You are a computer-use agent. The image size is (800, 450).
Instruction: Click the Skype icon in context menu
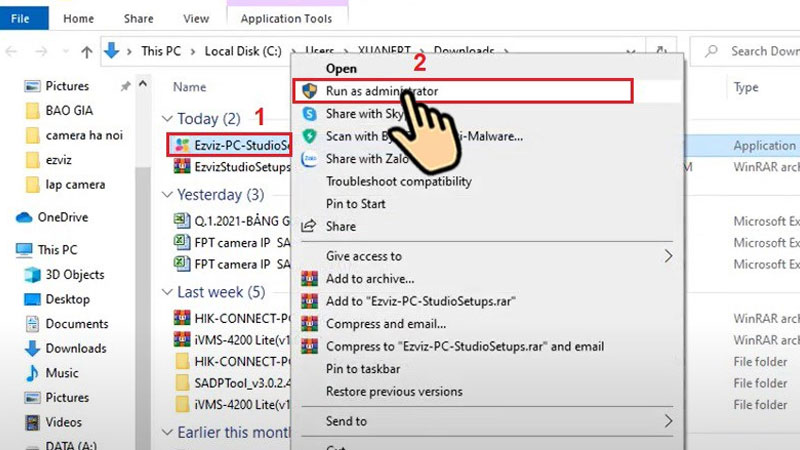click(309, 113)
